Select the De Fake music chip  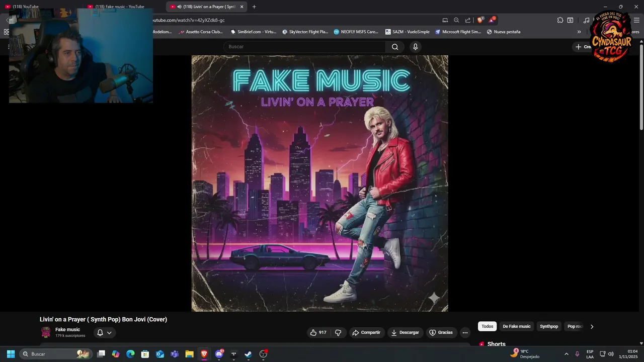point(517,326)
